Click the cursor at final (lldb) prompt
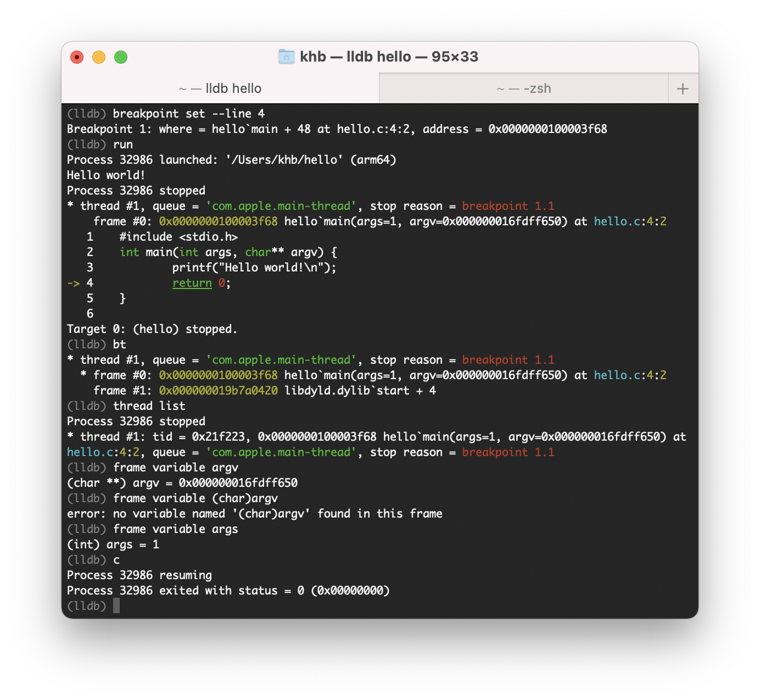The height and width of the screenshot is (700, 760). pyautogui.click(x=116, y=606)
